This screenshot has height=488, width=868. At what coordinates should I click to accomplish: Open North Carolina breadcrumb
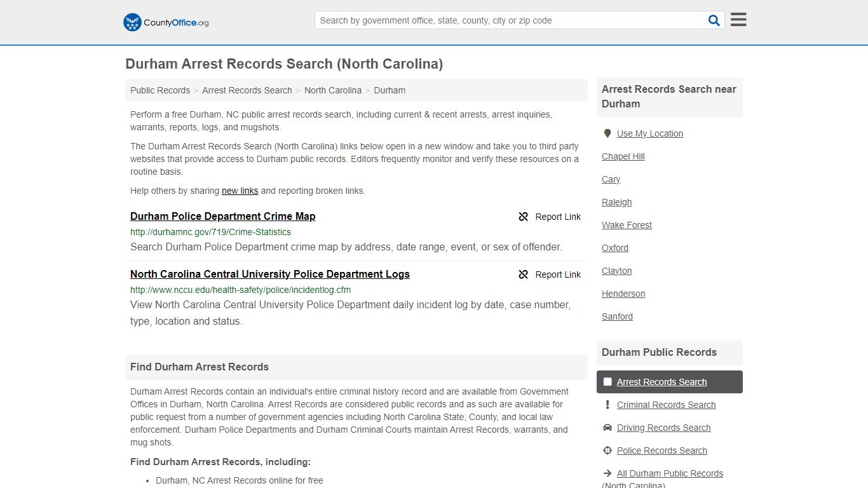click(x=333, y=90)
